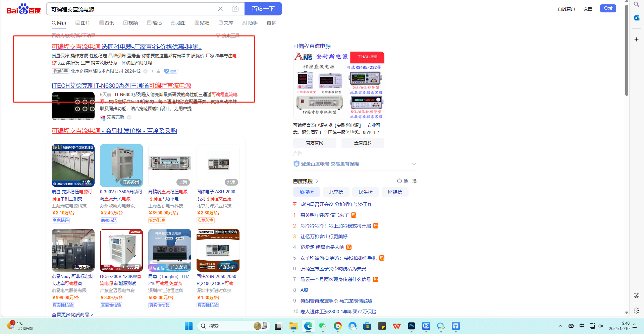644x334 pixels.
Task: Switch to the 图片 tab
Action: click(83, 23)
